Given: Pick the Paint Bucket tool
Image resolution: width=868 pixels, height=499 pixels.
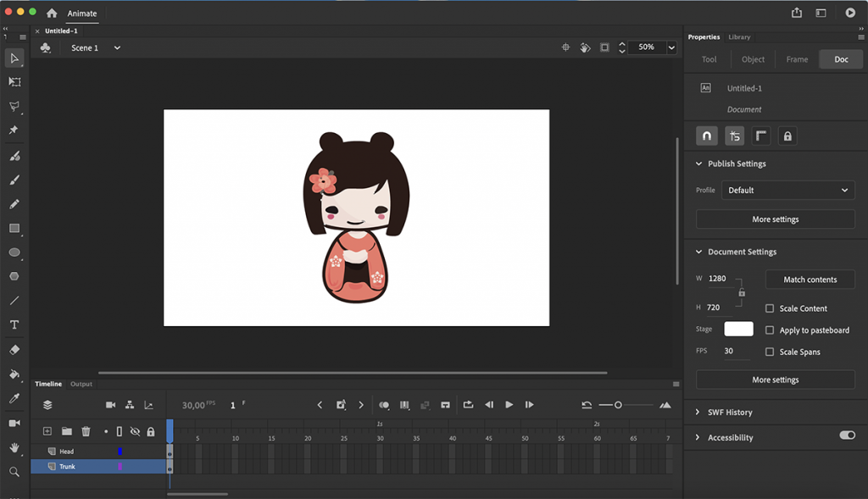Looking at the screenshot, I should [x=14, y=374].
